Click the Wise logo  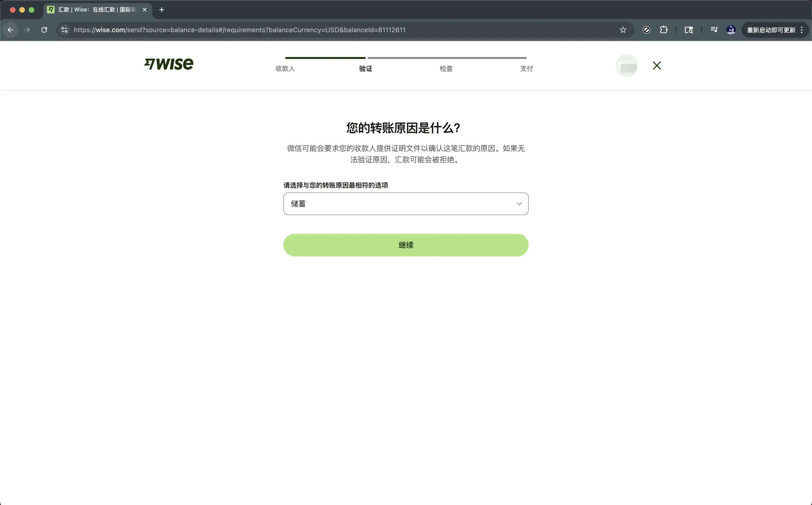tap(169, 64)
